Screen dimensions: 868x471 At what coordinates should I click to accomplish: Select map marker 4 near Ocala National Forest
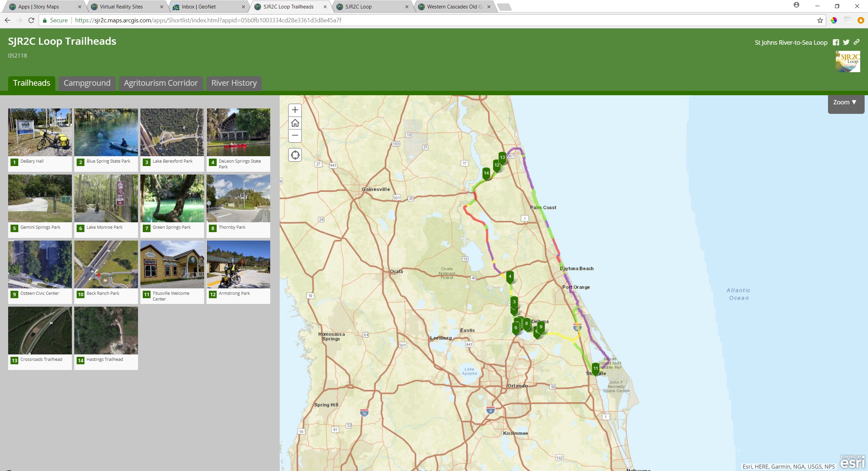pos(510,277)
